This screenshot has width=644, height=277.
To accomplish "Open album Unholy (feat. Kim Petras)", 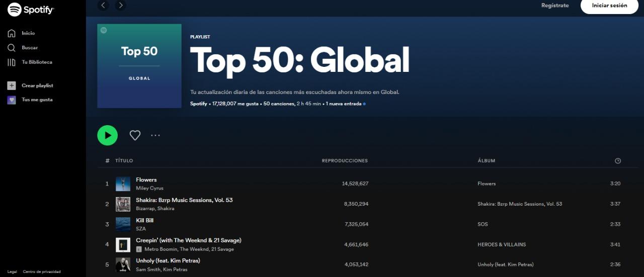I will pos(506,264).
